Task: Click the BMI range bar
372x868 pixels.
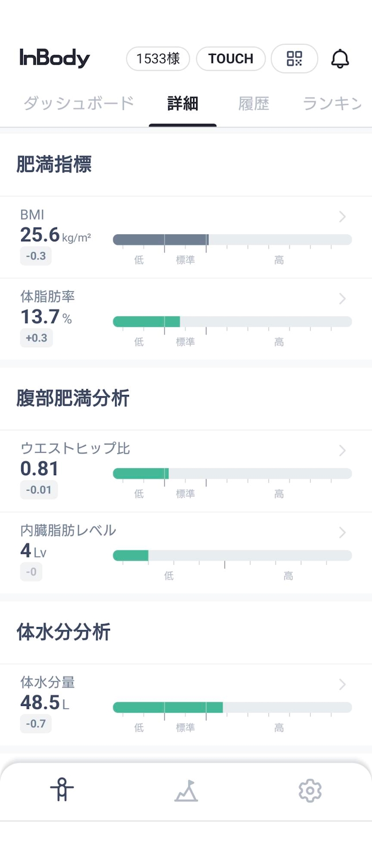Action: click(x=232, y=240)
